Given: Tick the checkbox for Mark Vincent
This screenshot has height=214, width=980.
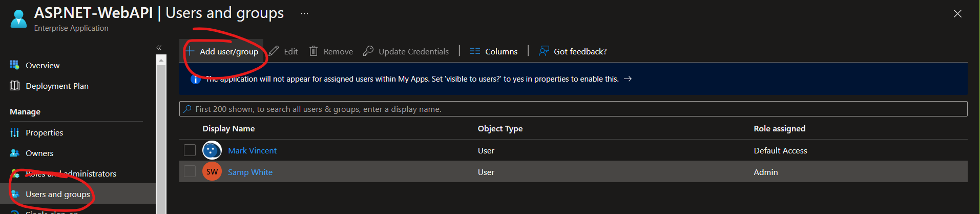Looking at the screenshot, I should 190,150.
